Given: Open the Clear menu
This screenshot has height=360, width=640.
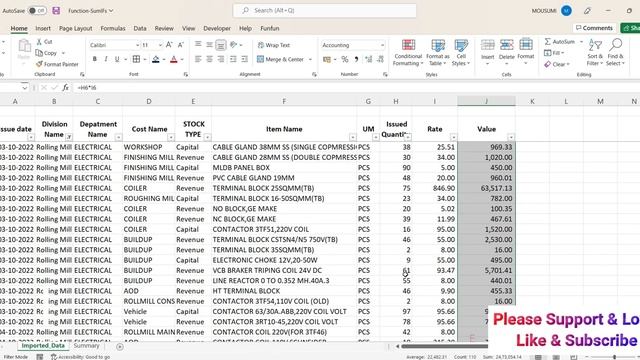Looking at the screenshot, I should coord(557,64).
